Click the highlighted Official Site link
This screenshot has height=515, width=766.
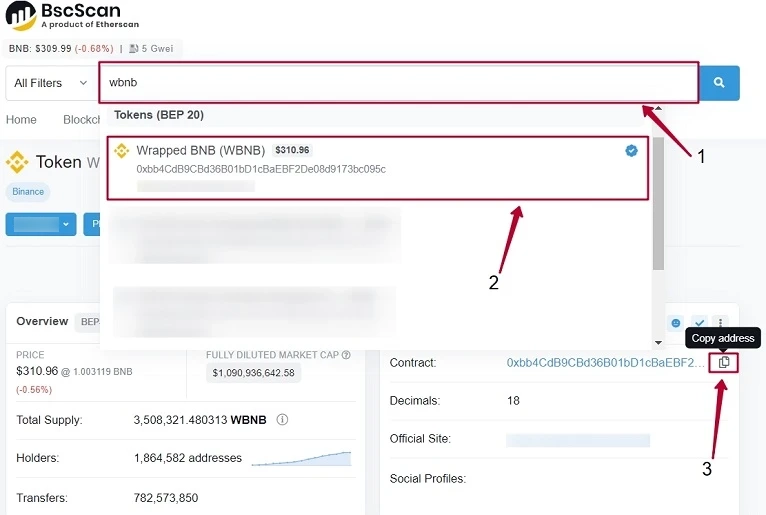(578, 440)
